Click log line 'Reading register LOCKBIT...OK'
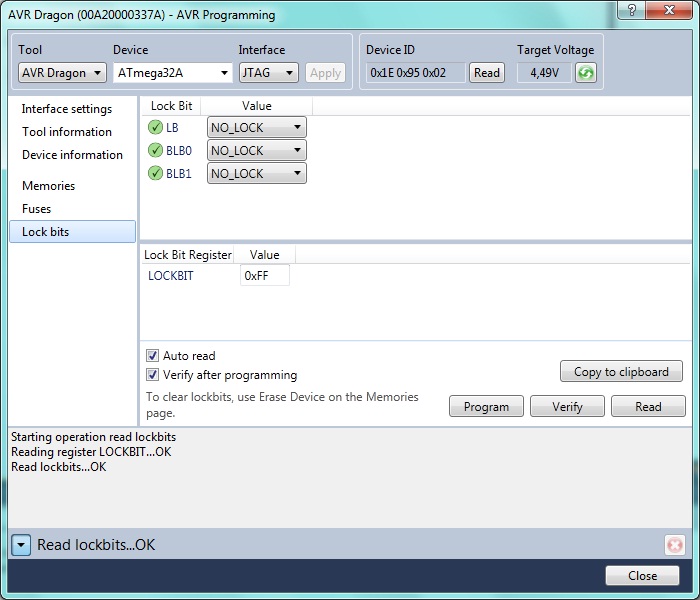The image size is (700, 600). (x=91, y=452)
